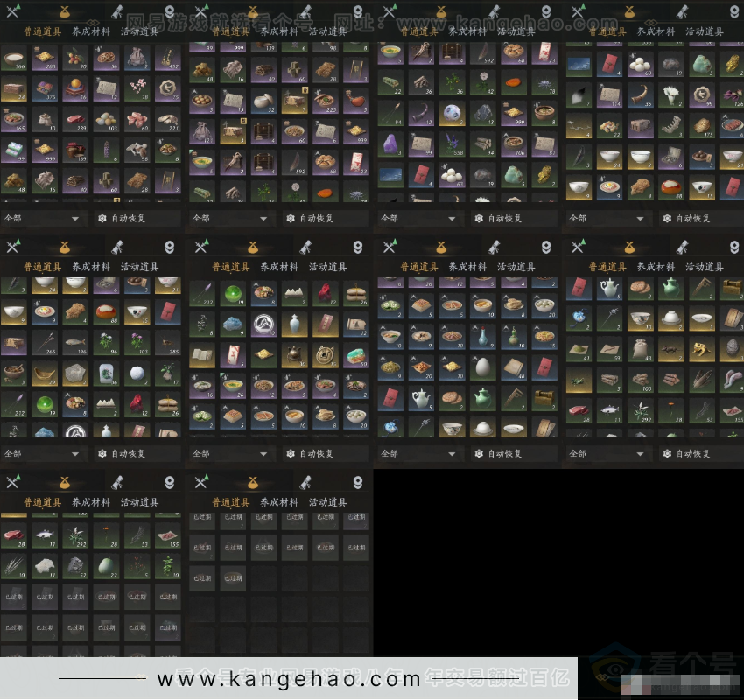Screen dimensions: 744x700
Task: Open the www.kangehao.com link in bottom banner
Action: point(289,680)
